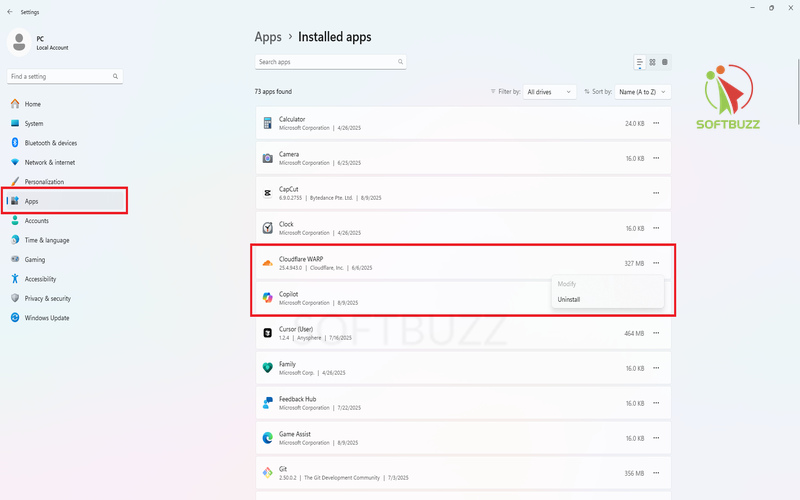
Task: Click the Feedback Hub app icon
Action: tap(267, 403)
